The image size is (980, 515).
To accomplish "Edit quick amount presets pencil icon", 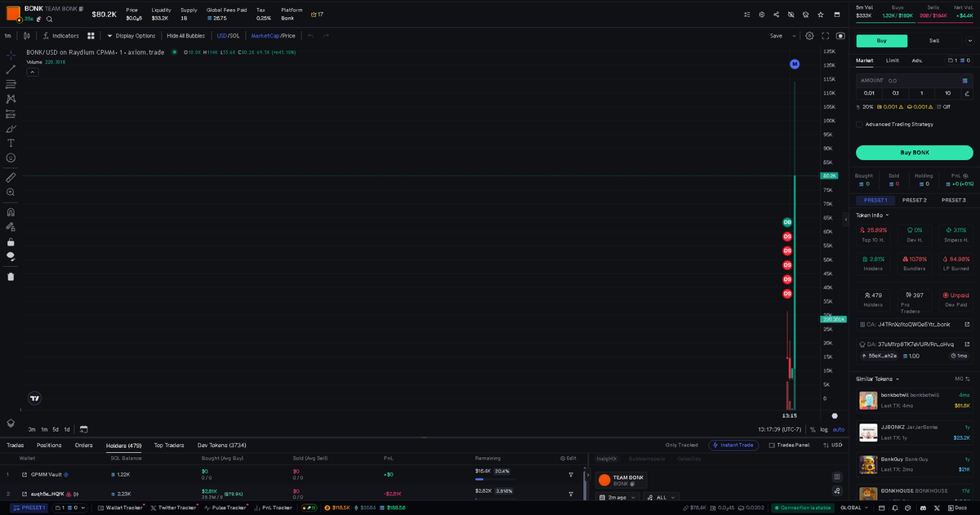I will click(x=967, y=93).
